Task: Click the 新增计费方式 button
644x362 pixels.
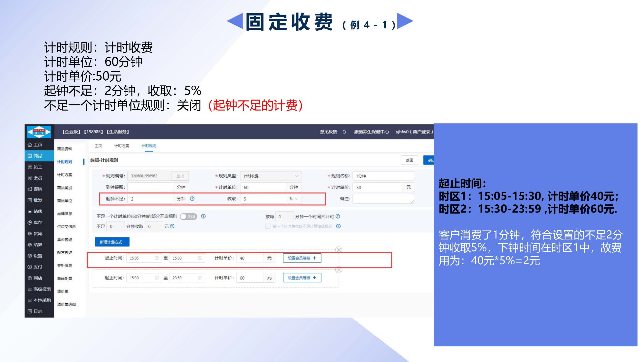Action: tap(112, 242)
